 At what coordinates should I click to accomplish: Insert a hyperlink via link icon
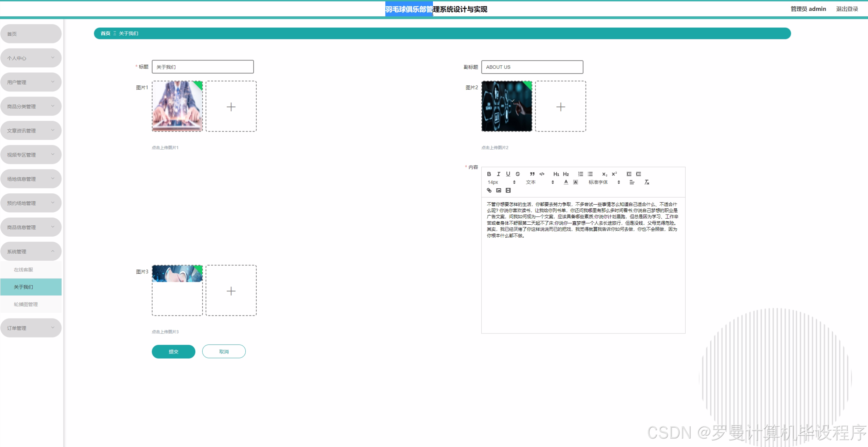pyautogui.click(x=489, y=190)
